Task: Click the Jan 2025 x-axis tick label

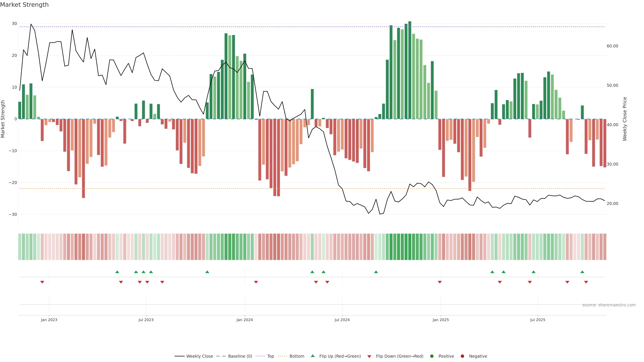Action: pyautogui.click(x=441, y=320)
